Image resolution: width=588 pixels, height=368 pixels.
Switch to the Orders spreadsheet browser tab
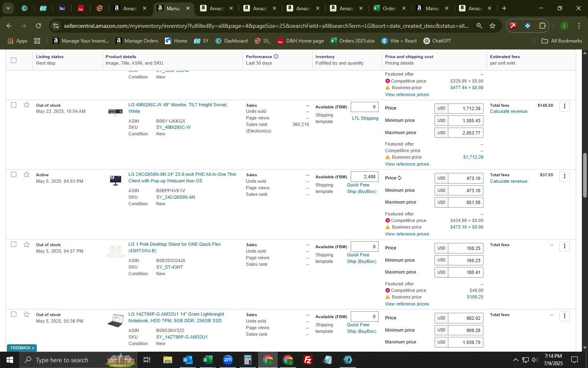(x=389, y=8)
